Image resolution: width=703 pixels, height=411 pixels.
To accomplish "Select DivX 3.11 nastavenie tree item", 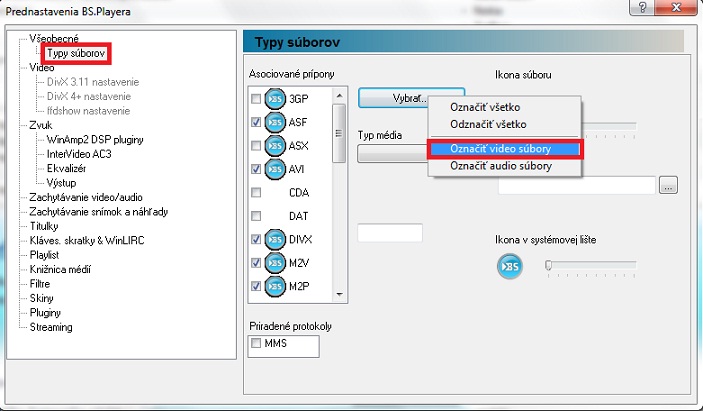I will click(93, 82).
